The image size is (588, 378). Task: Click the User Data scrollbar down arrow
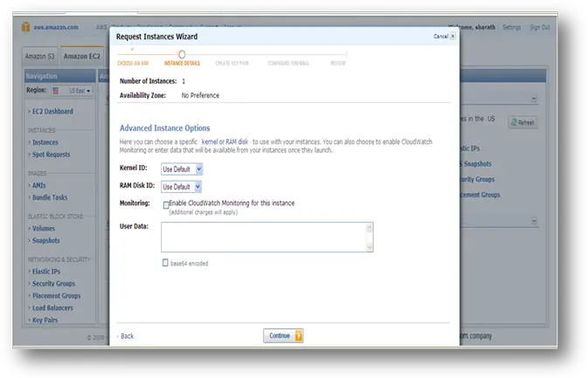click(x=370, y=246)
